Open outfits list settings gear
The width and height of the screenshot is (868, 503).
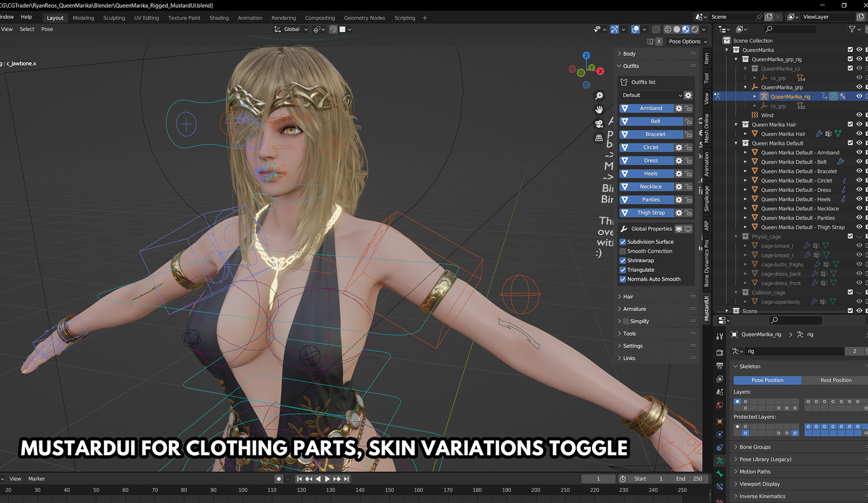tap(688, 96)
